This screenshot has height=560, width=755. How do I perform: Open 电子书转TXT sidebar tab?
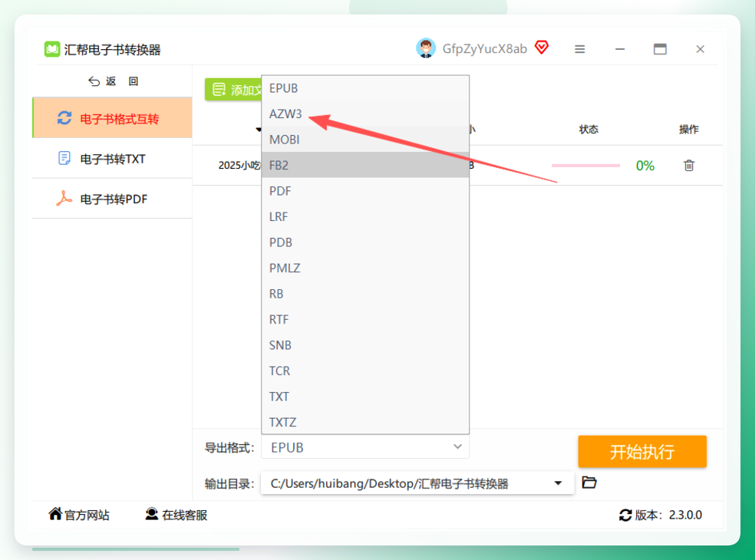pos(112,159)
